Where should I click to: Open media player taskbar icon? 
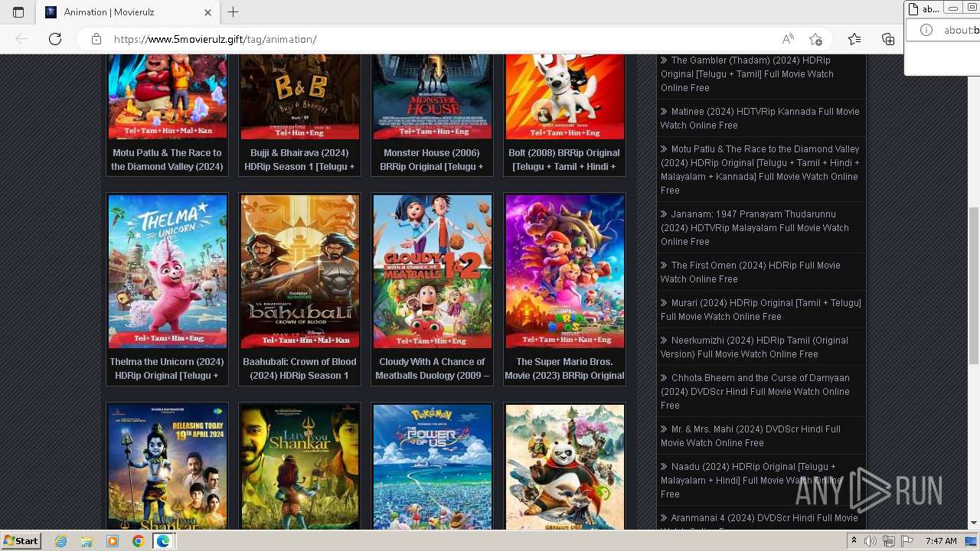click(113, 541)
